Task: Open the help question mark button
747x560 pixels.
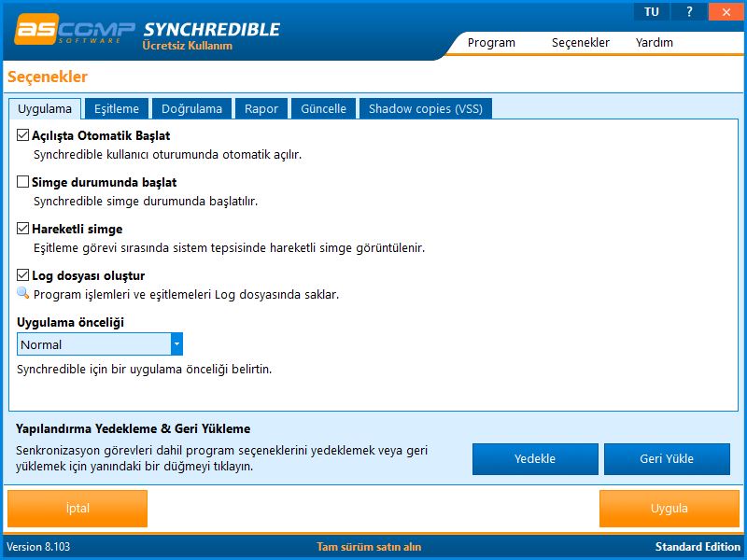Action: (x=689, y=12)
